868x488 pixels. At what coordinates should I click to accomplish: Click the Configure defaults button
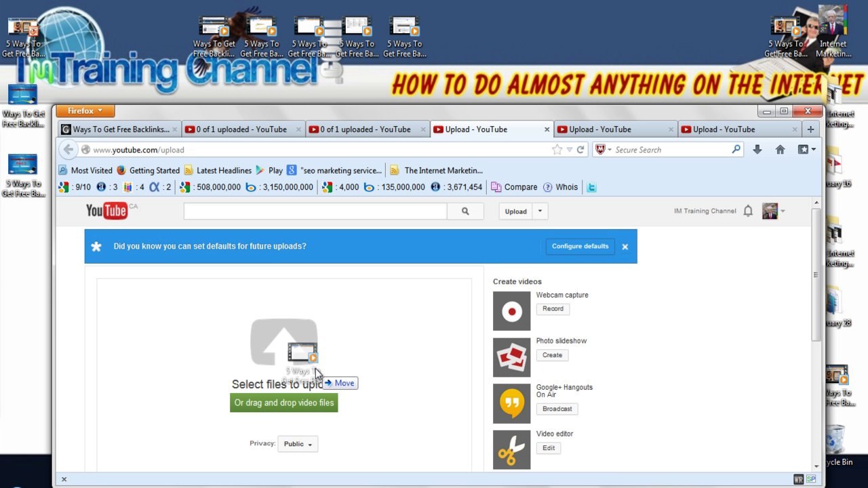(x=580, y=246)
